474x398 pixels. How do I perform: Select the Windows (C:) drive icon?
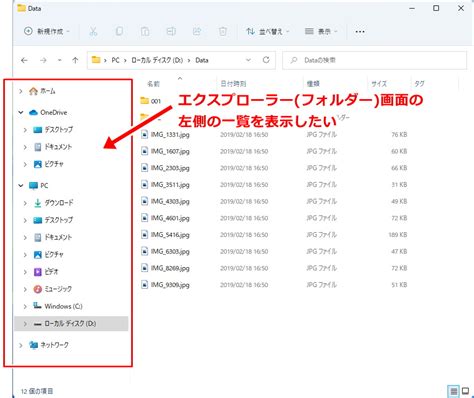[x=37, y=306]
